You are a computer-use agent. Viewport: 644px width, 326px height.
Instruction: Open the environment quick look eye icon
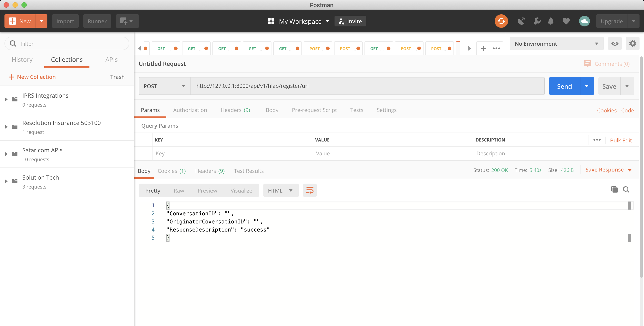615,44
